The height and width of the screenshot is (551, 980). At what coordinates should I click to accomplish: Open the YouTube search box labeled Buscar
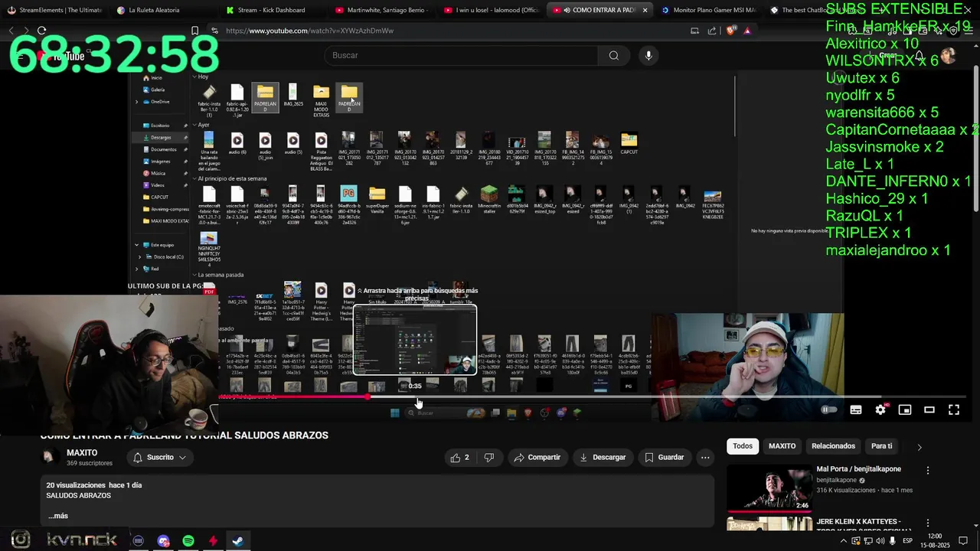pyautogui.click(x=462, y=55)
